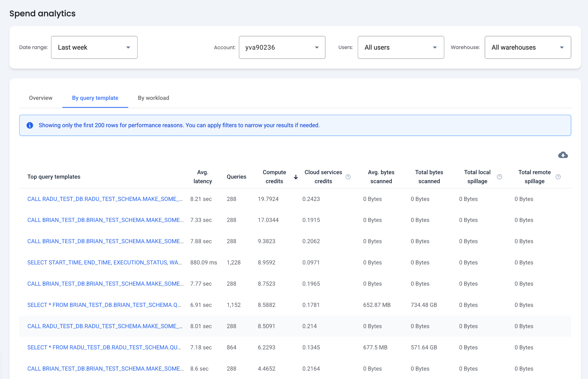Sort by Queries column header

click(236, 177)
